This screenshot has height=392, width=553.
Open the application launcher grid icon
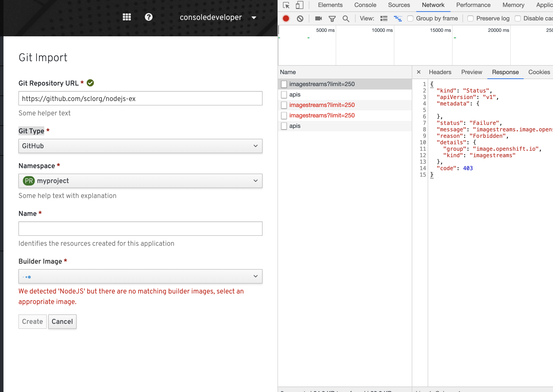[x=127, y=17]
